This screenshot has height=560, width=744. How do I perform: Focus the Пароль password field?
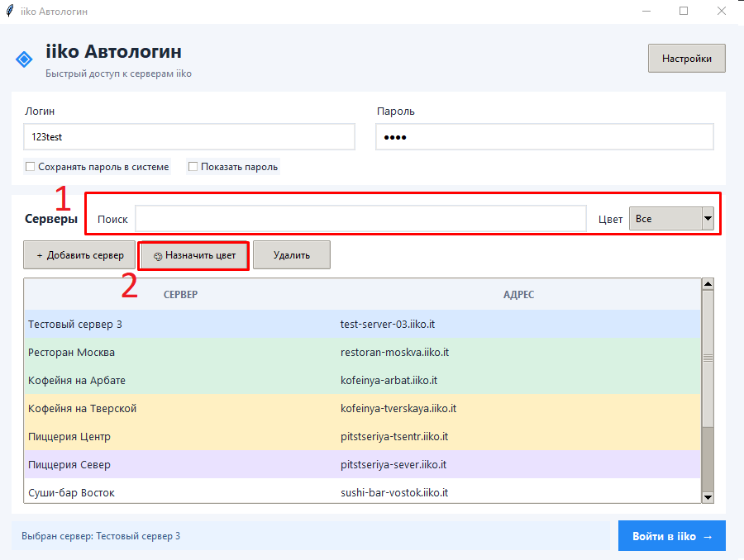tap(545, 137)
